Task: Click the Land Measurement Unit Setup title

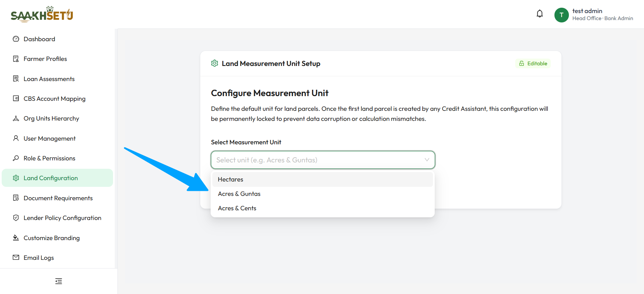Action: [x=271, y=64]
